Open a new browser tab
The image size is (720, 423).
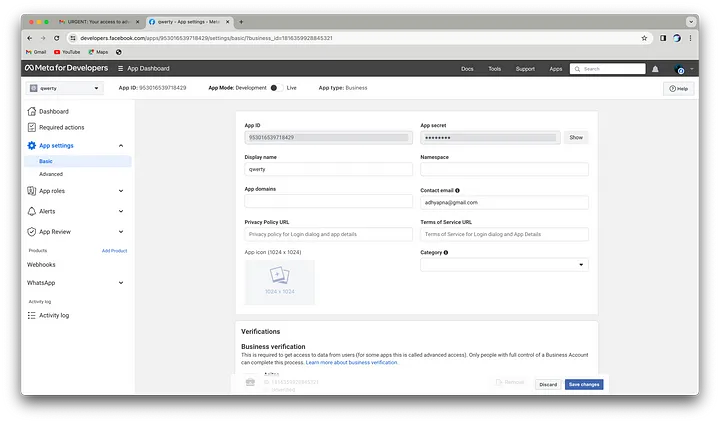tap(241, 22)
